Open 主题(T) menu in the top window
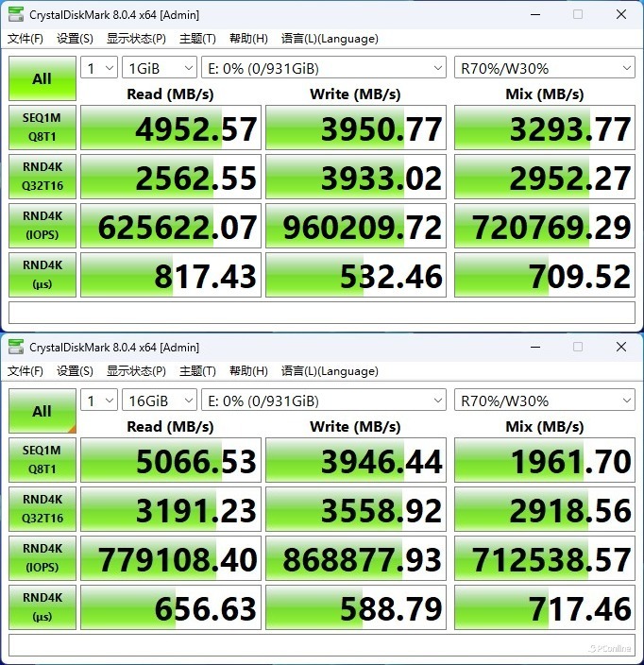 pos(197,39)
